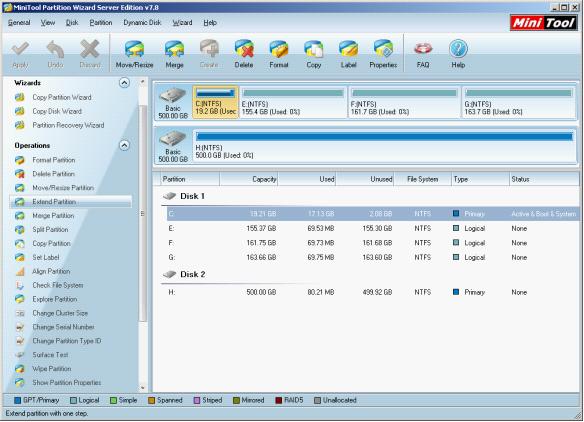
Task: Select C: partition block in disk map
Action: (x=215, y=102)
